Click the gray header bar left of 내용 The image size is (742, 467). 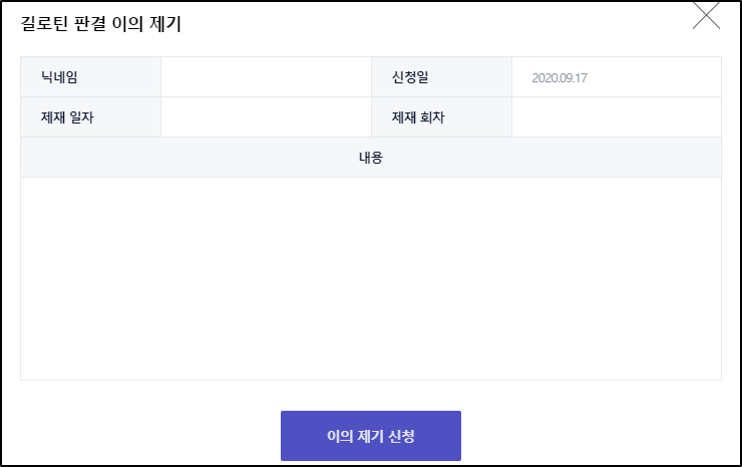pyautogui.click(x=180, y=157)
